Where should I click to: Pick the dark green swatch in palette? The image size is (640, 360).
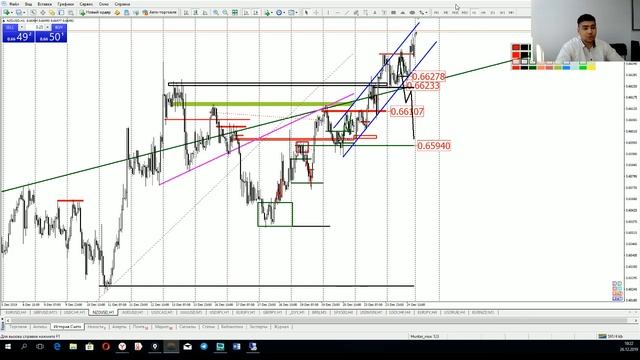point(533,67)
